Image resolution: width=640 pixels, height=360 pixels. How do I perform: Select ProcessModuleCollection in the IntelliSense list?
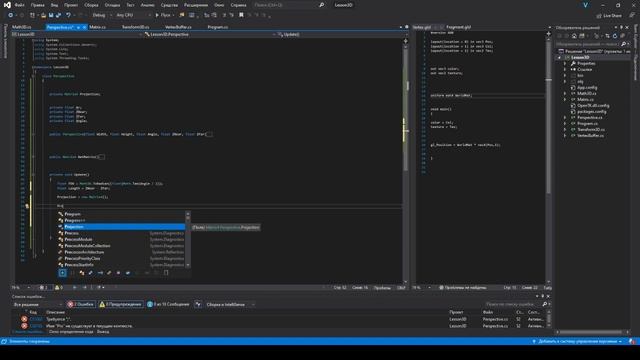click(x=121, y=246)
